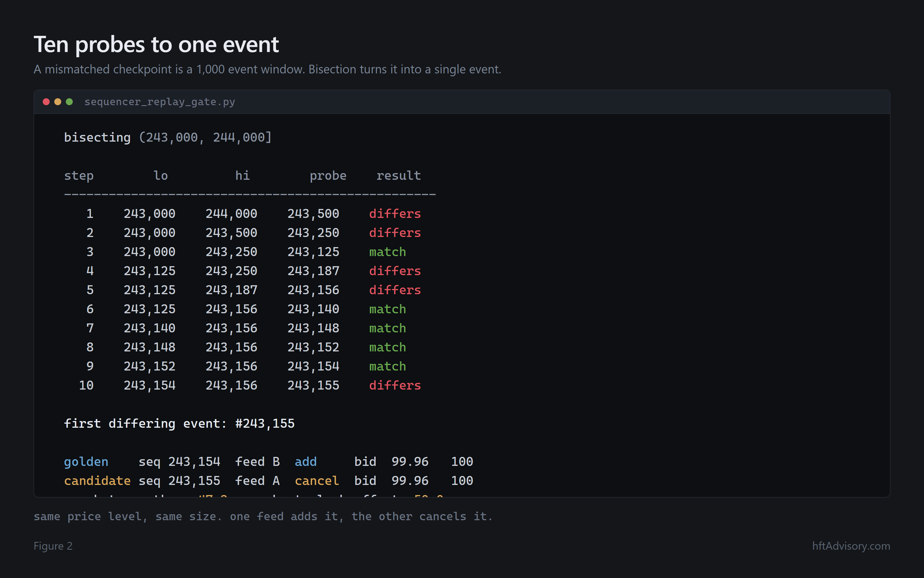This screenshot has height=578, width=924.
Task: Click price 99.96 in the golden line
Action: point(410,462)
